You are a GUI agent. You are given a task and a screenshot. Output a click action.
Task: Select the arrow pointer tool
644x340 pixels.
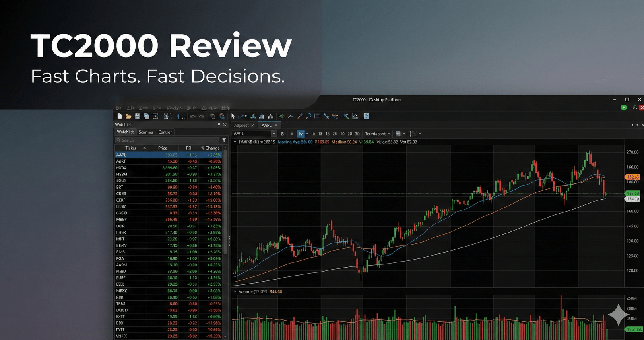pos(233,116)
